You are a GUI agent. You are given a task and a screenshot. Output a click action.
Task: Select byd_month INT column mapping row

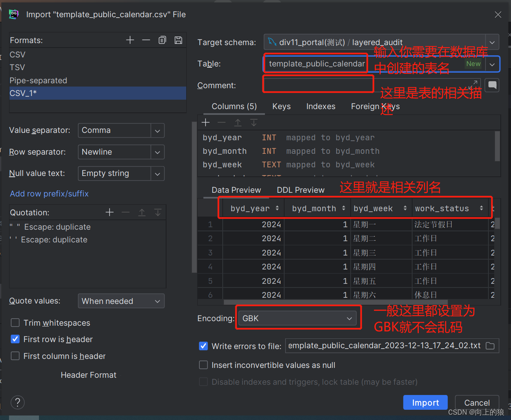[x=347, y=151]
